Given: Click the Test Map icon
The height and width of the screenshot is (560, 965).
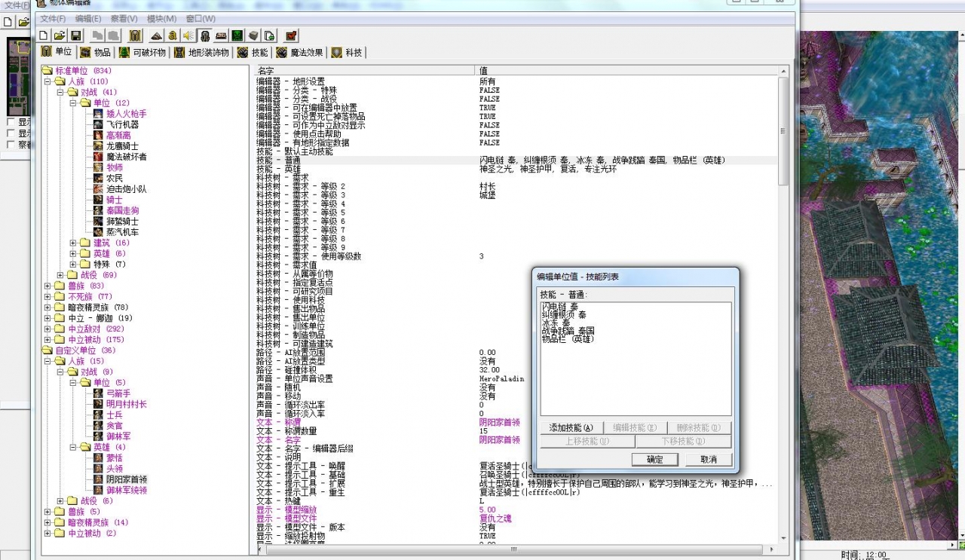Looking at the screenshot, I should pyautogui.click(x=291, y=35).
